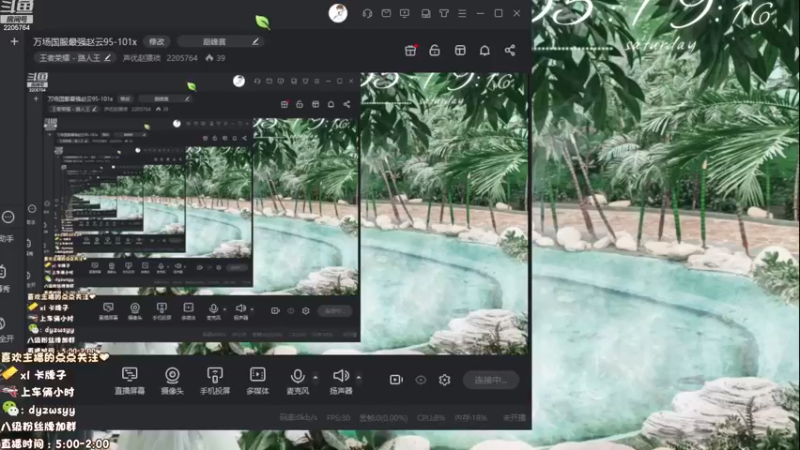Select the 多媒体 multimedia source
800x450 pixels.
click(x=258, y=381)
